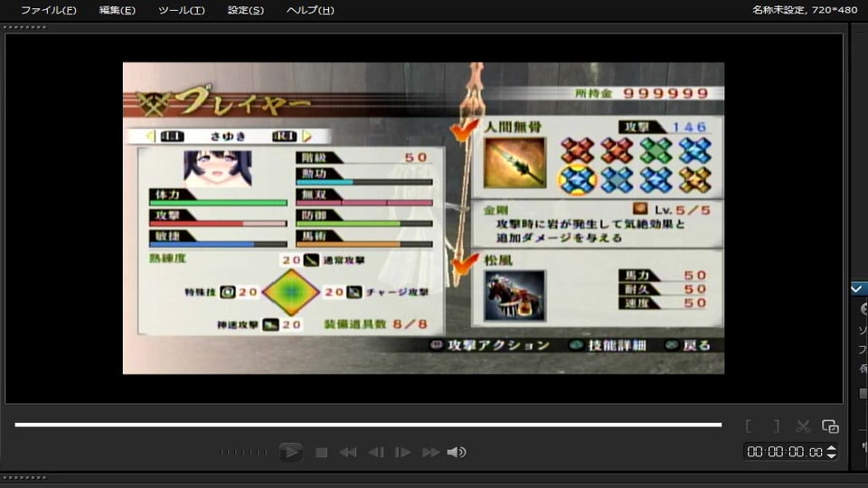Image resolution: width=868 pixels, height=488 pixels.
Task: Open the 編集(E) menu
Action: click(117, 10)
